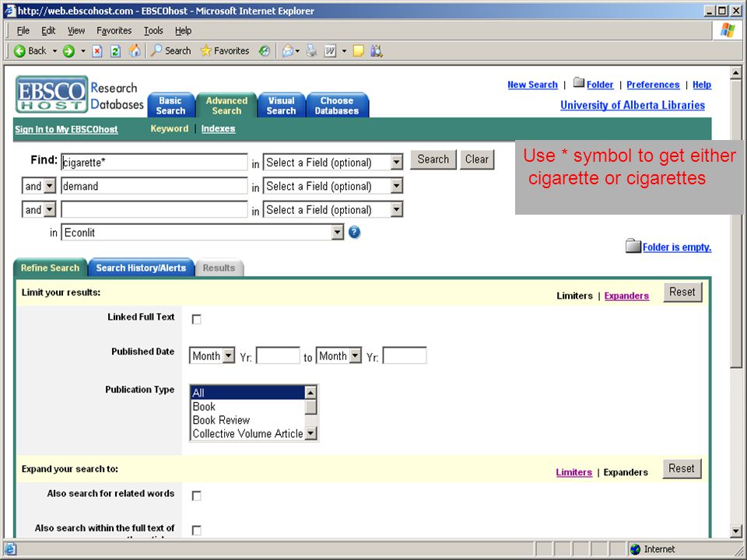Open the Advanced Search tab

click(226, 105)
